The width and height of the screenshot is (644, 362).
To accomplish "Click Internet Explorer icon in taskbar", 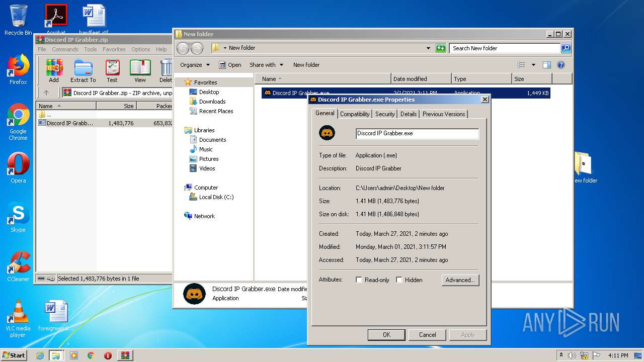I will 40,355.
